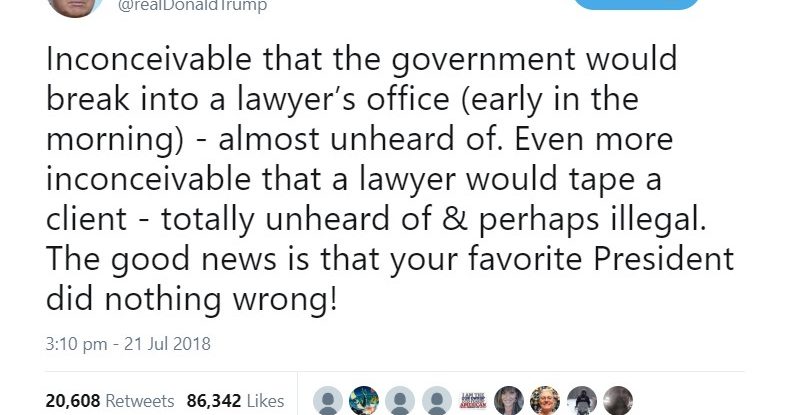Open the dark-haired woman liker avatar
The width and height of the screenshot is (787, 415).
pos(509,400)
